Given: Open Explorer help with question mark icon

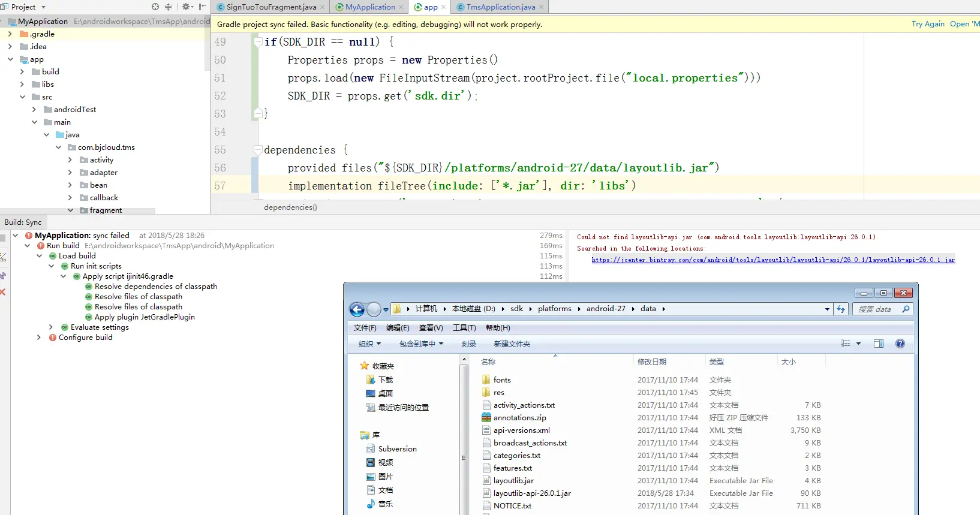Looking at the screenshot, I should 900,344.
